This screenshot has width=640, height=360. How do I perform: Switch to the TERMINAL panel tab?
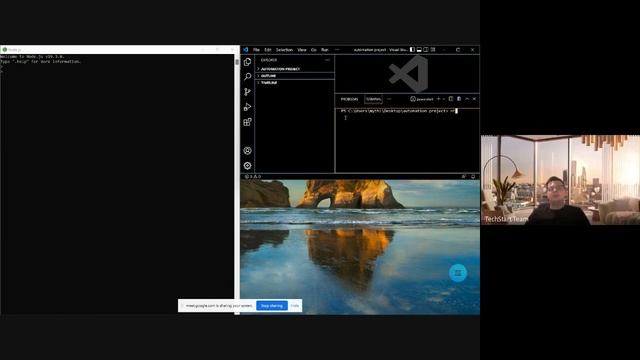373,99
